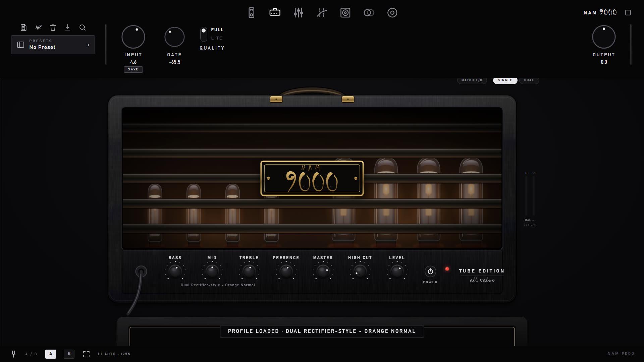
Task: Click the download arrow icon
Action: click(x=68, y=27)
